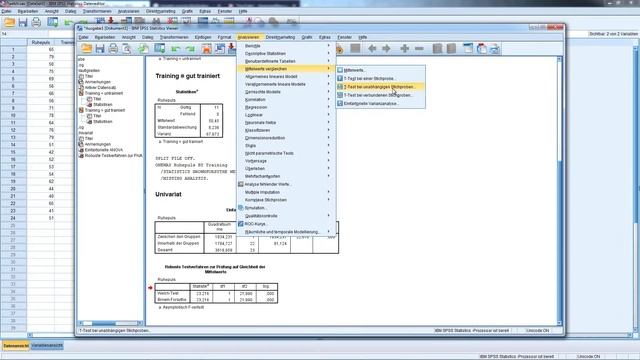The width and height of the screenshot is (640, 360).
Task: Click 'Univariat' heading in output
Action: (168, 194)
